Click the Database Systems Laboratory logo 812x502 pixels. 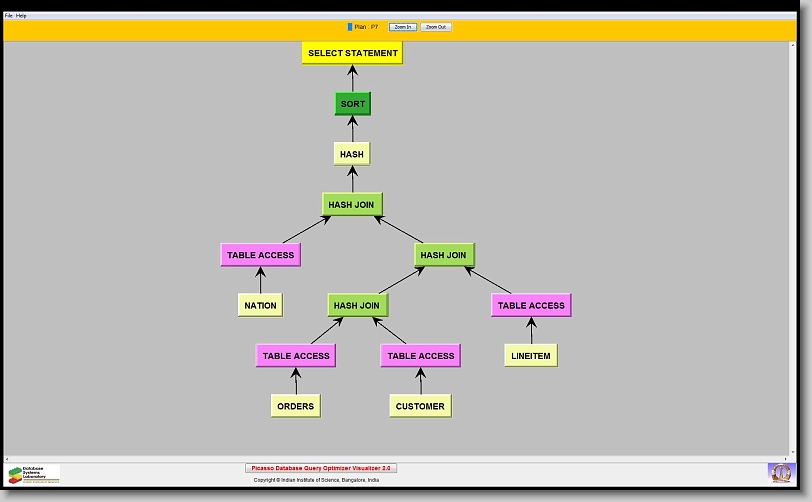[34, 474]
